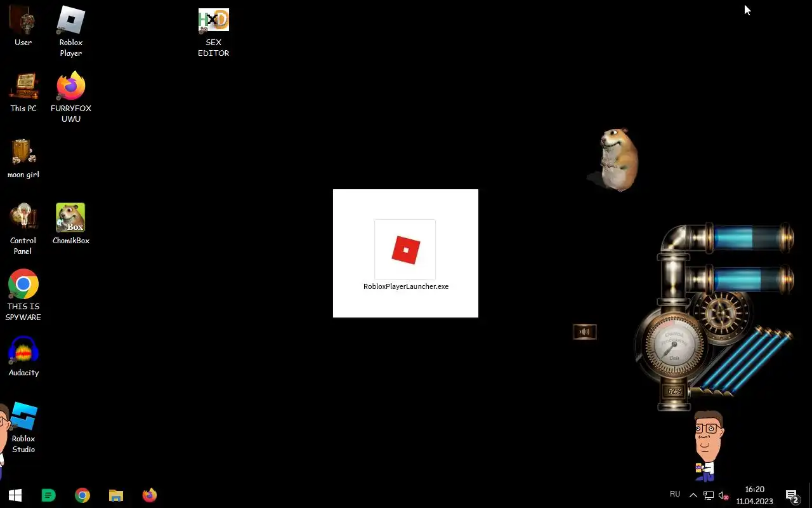Viewport: 812px width, 508px height.
Task: Select the This PC desktop icon
Action: (x=23, y=92)
